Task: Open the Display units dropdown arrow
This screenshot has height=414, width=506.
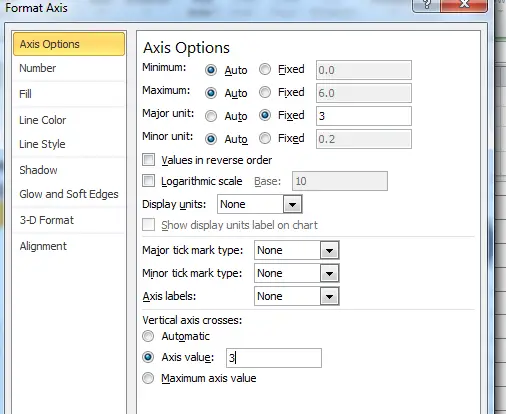Action: click(x=292, y=204)
